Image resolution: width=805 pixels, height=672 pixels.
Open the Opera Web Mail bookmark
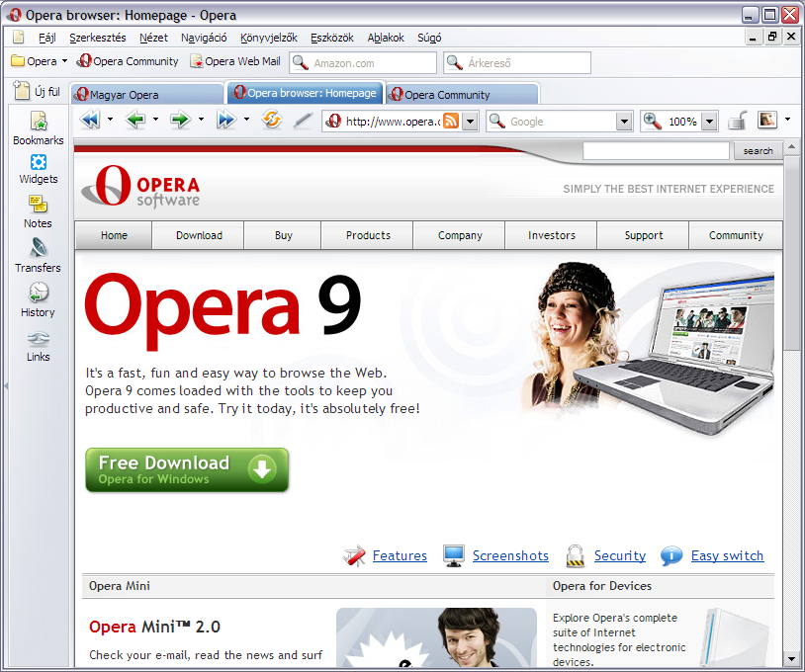point(235,61)
